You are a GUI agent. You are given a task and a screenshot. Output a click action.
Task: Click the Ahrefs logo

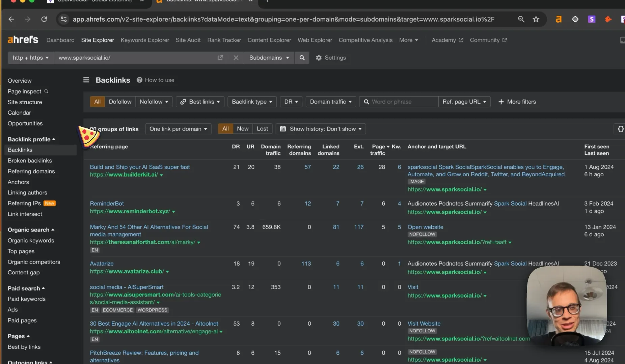(23, 40)
